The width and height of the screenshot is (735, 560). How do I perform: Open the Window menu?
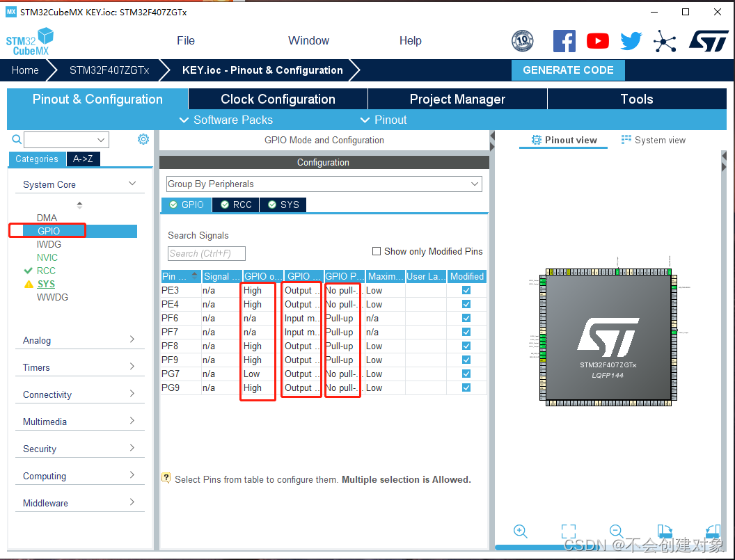308,41
